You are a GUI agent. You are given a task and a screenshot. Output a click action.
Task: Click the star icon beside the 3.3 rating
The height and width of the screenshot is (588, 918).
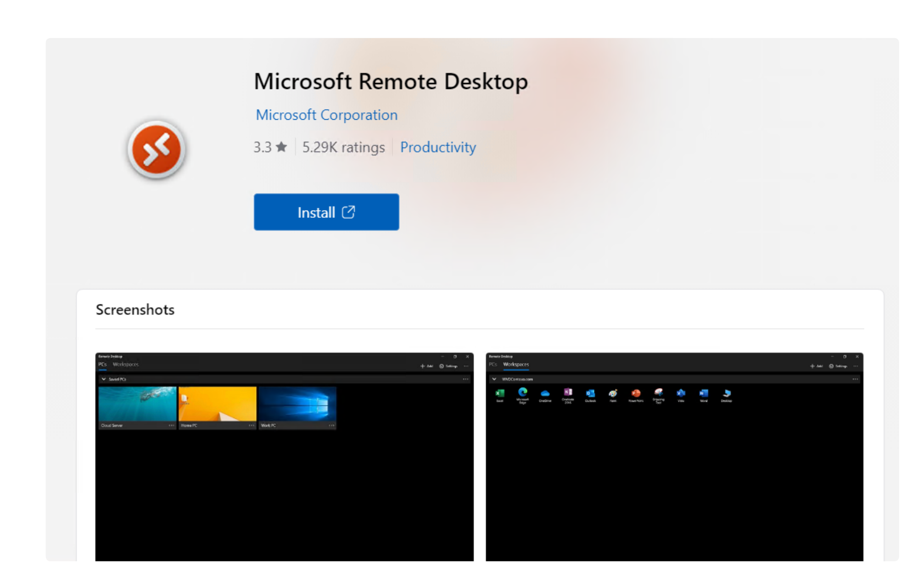281,147
